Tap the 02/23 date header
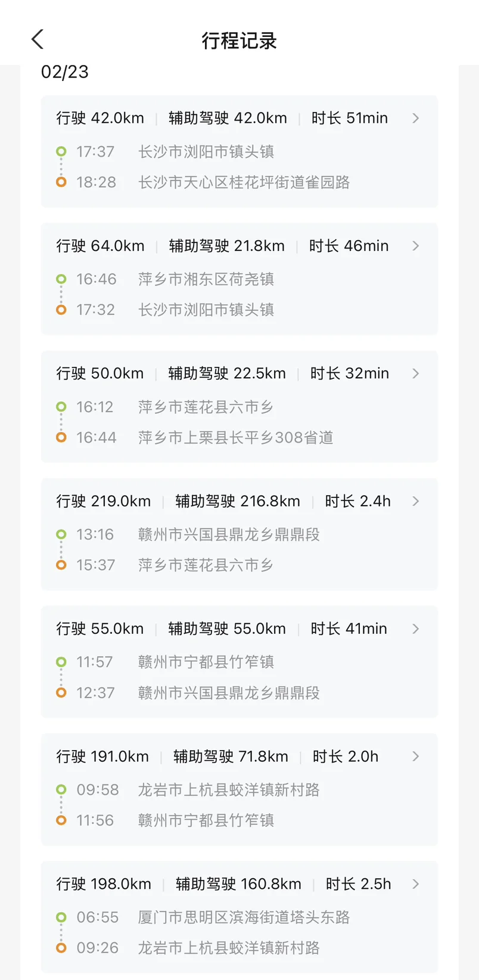This screenshot has width=479, height=980. pyautogui.click(x=65, y=72)
